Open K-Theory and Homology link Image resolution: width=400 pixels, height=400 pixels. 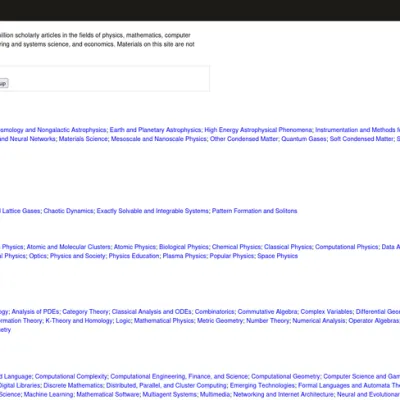(x=79, y=321)
